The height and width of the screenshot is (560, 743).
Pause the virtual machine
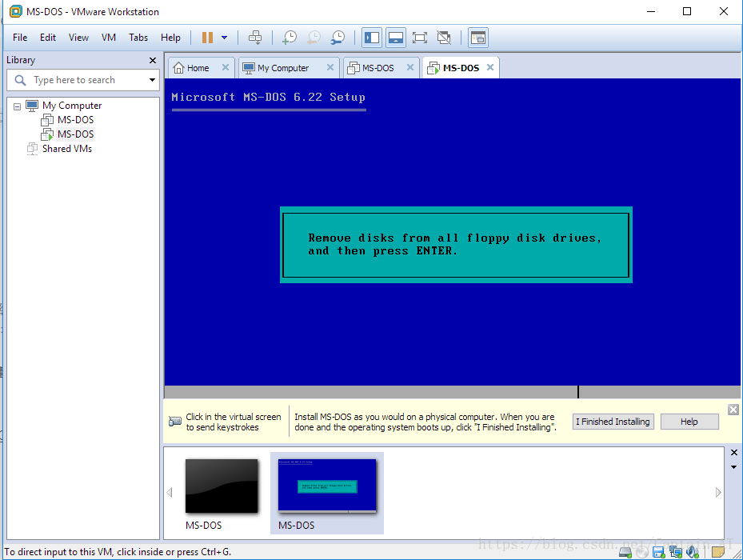pos(207,38)
